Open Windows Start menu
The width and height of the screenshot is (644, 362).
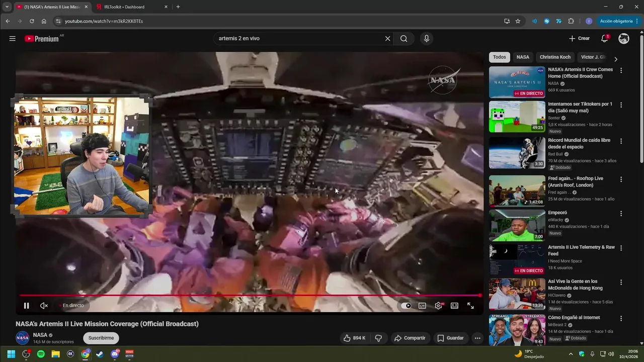click(11, 354)
